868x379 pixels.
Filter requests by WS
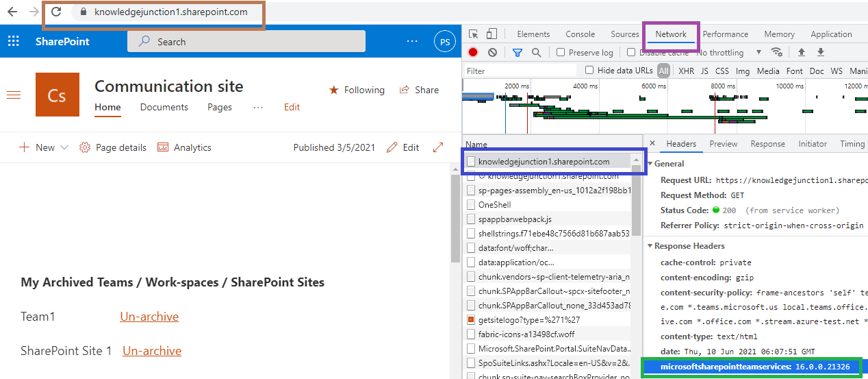(837, 71)
